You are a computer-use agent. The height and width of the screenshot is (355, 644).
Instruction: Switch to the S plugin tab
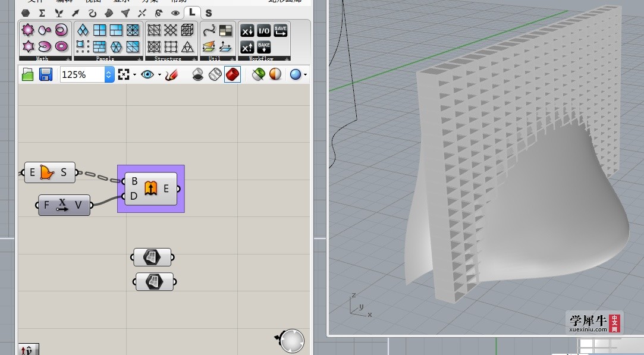tap(209, 13)
